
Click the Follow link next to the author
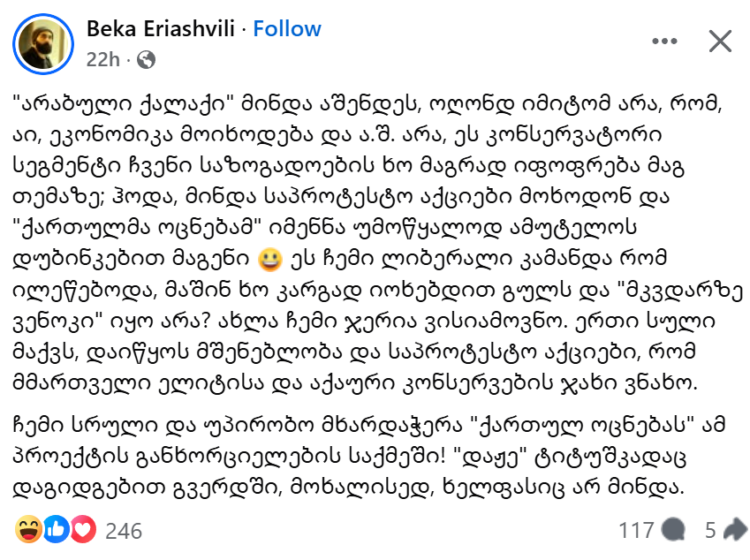287,29
